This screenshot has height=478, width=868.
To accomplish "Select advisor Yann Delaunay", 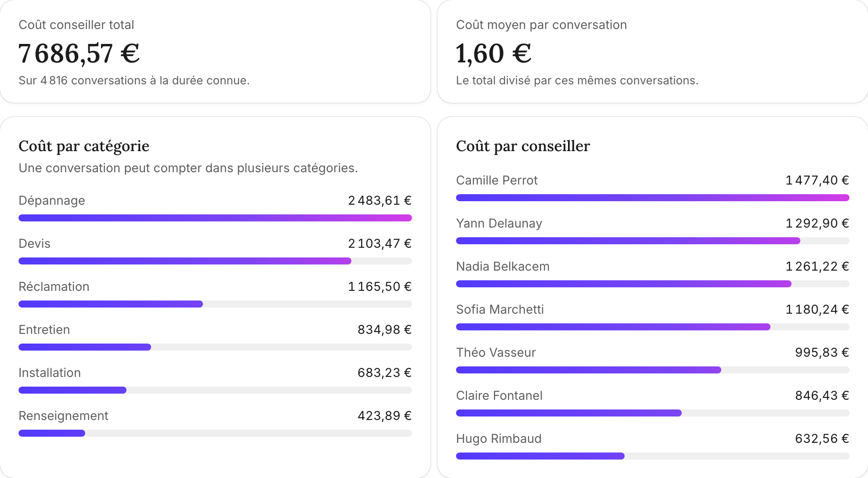I will [x=499, y=223].
